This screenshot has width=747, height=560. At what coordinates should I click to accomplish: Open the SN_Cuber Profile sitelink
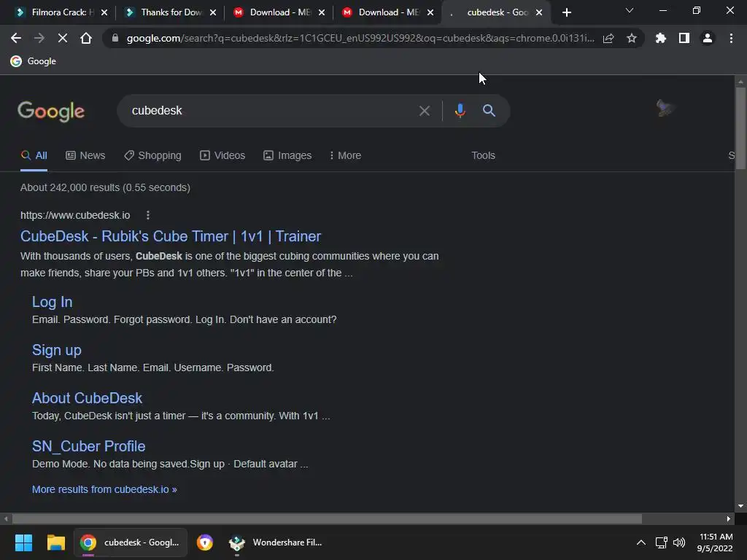coord(88,446)
